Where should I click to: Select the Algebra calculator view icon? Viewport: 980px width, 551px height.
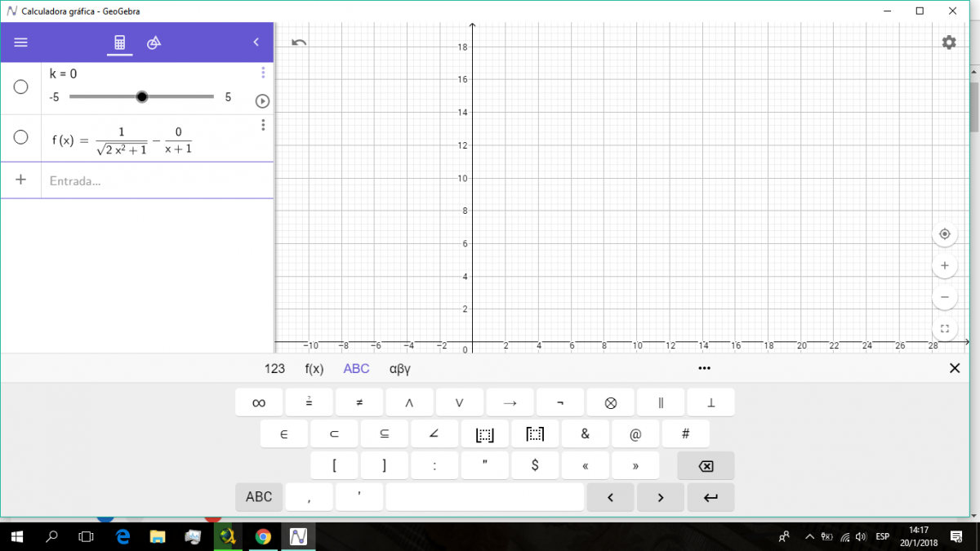pyautogui.click(x=120, y=42)
